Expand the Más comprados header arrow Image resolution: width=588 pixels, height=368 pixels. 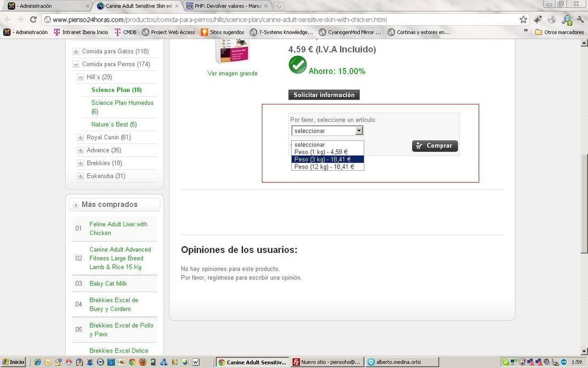click(x=76, y=205)
